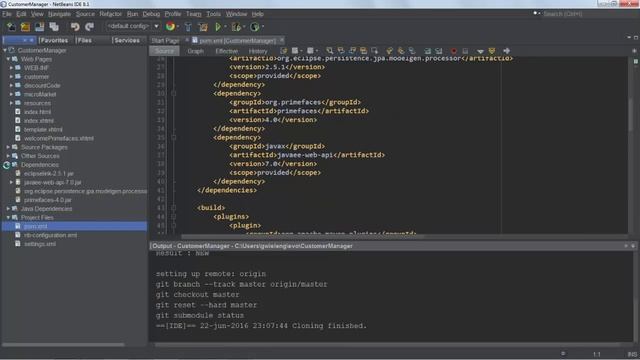Select the Graph view button
This screenshot has height=360, width=640.
(x=196, y=51)
